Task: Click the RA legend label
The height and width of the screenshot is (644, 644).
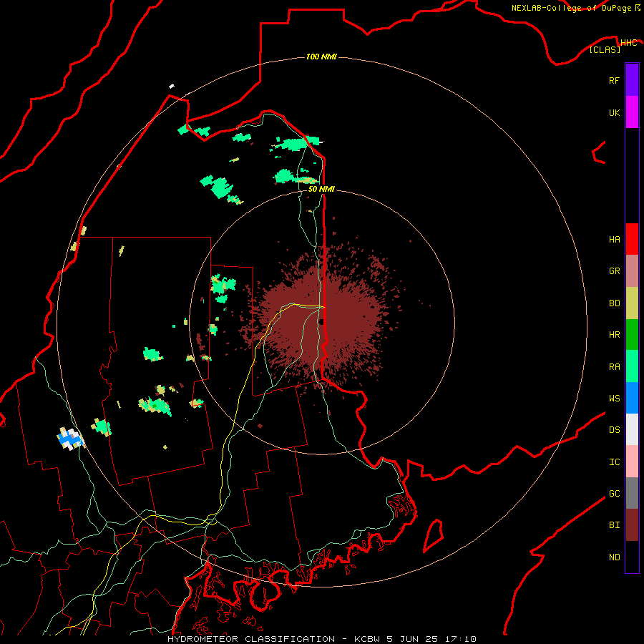Action: point(614,367)
